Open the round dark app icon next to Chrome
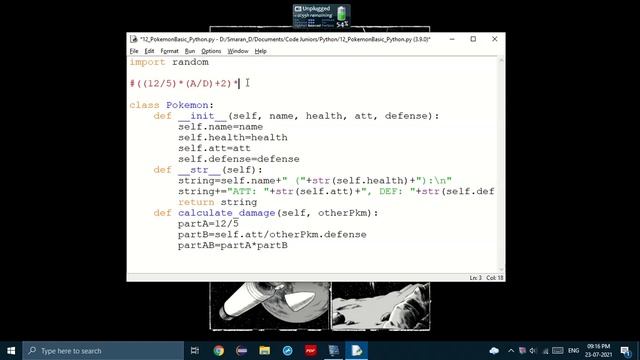The width and height of the screenshot is (640, 360). (241, 351)
